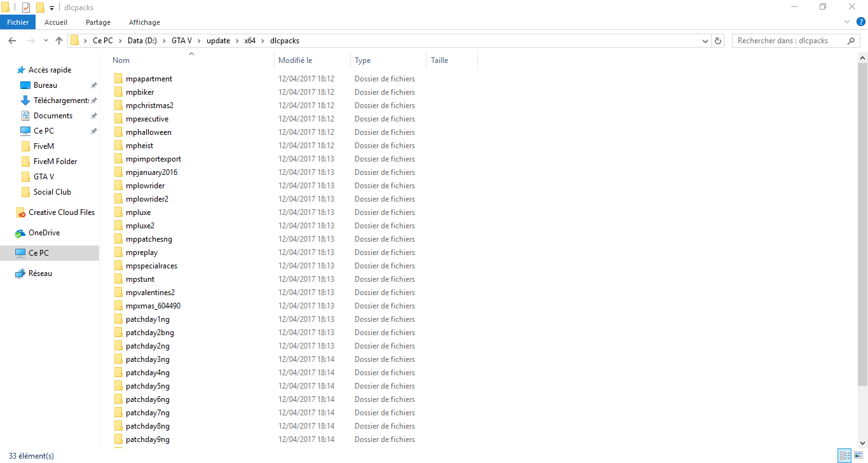Select the mplowrider2 folder icon
The height and width of the screenshot is (463, 868).
point(118,199)
